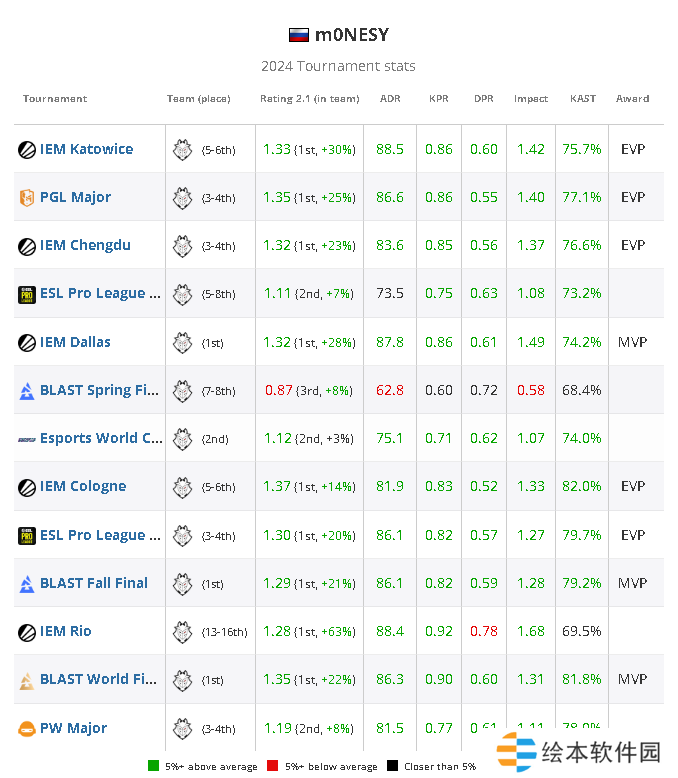Screen dimensions: 678x778
Task: Click the Russian flag next to m0NESY
Action: (x=298, y=35)
